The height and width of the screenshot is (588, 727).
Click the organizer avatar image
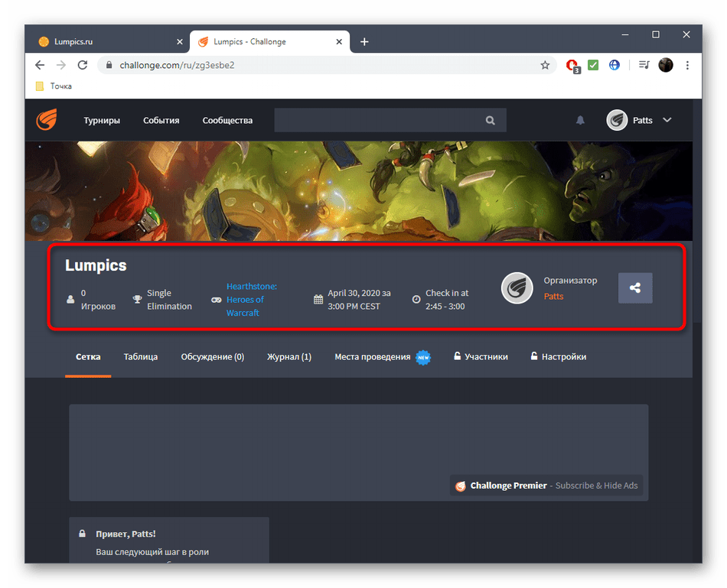coord(517,288)
